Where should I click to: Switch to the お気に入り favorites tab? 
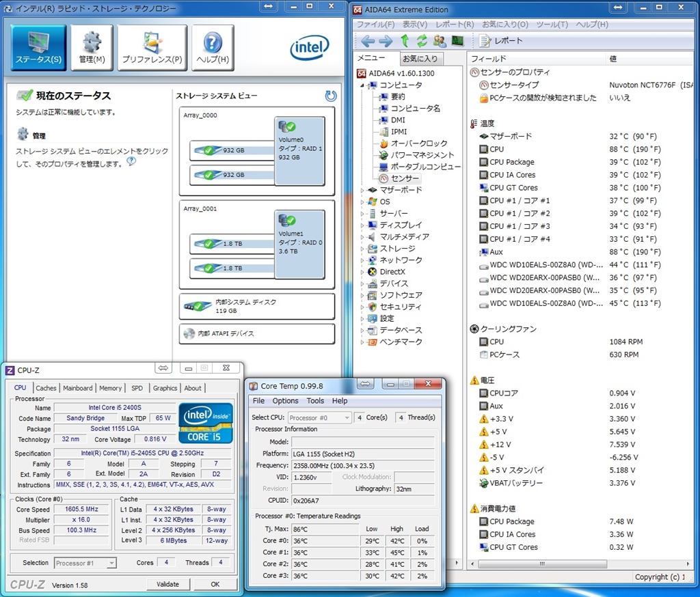(x=420, y=59)
